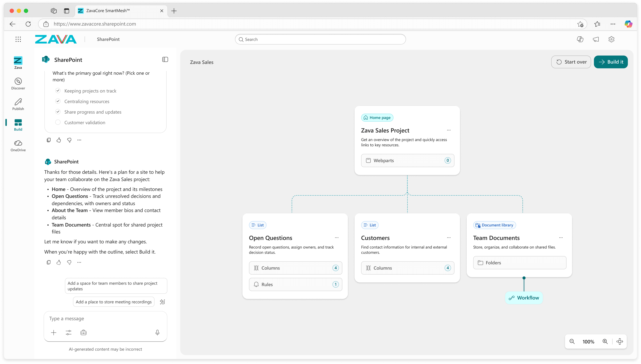Viewport: 641px width, 364px height.
Task: Uncheck Keeping projects on track
Action: click(x=58, y=91)
